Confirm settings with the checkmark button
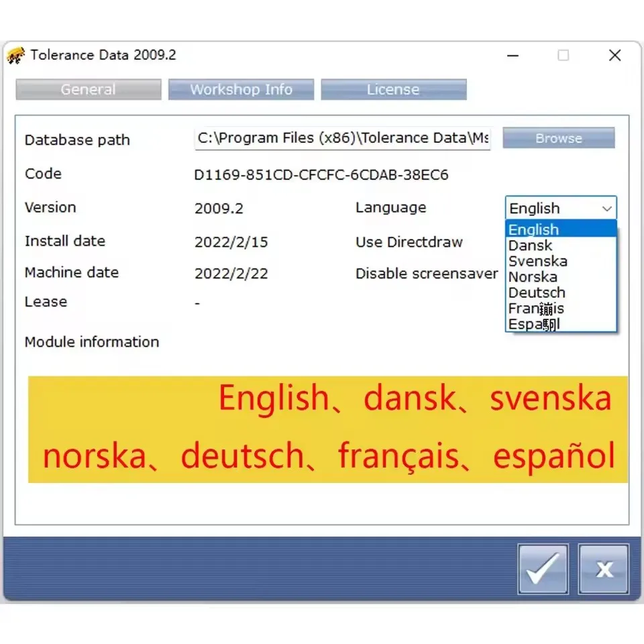The image size is (644, 644). click(x=543, y=570)
